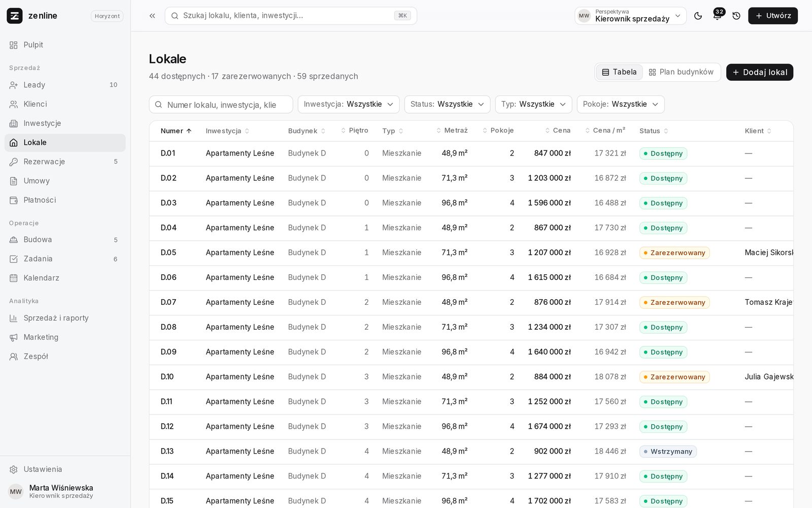Click the Dodaj lokal button

[760, 72]
